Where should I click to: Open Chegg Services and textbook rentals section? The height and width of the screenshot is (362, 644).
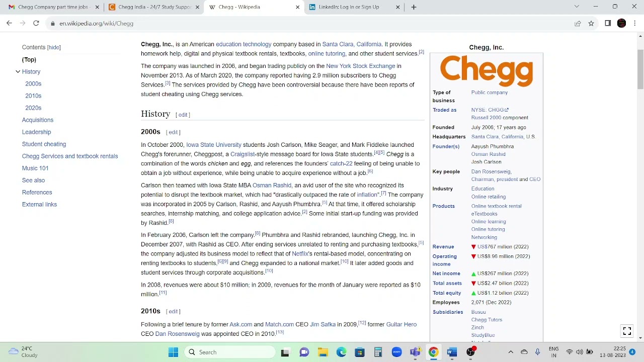70,156
